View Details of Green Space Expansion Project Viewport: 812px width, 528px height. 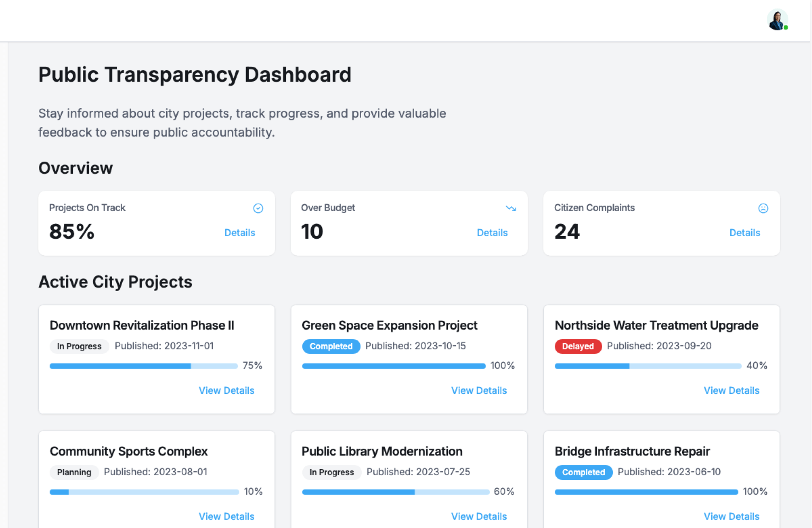pos(479,390)
